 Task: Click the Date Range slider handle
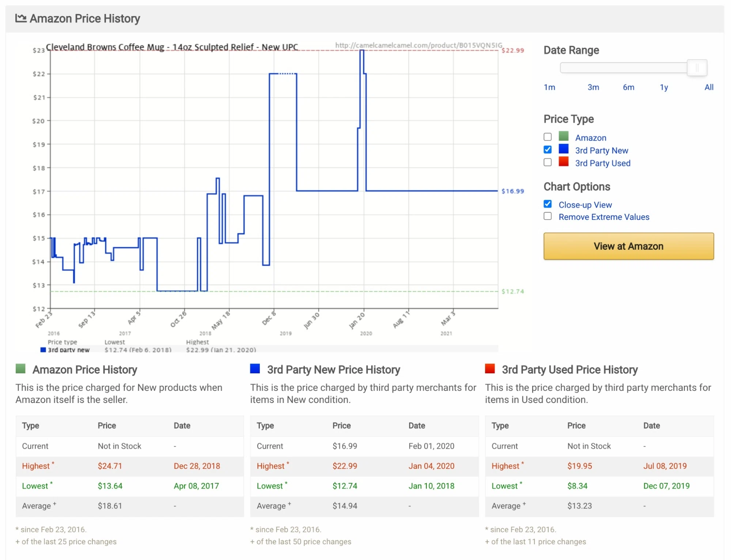tap(697, 68)
